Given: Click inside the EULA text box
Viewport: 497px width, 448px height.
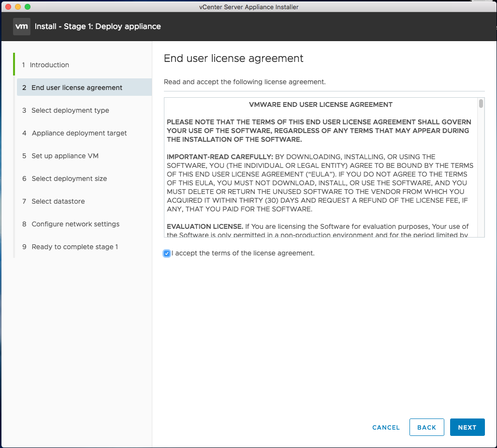Looking at the screenshot, I should click(x=319, y=184).
